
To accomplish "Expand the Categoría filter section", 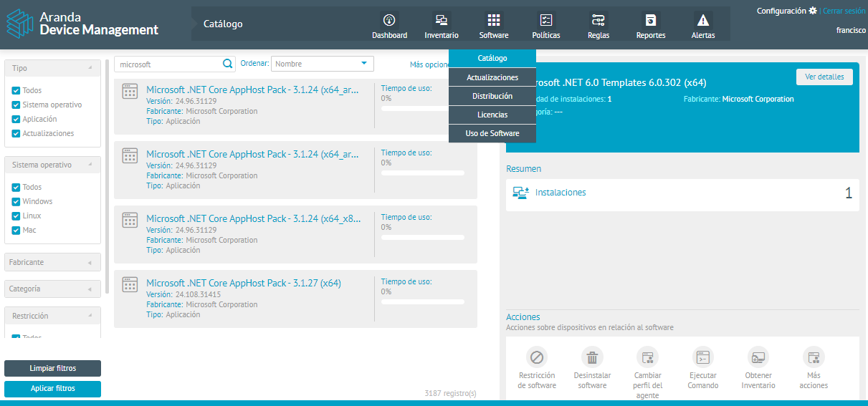I will [x=52, y=289].
